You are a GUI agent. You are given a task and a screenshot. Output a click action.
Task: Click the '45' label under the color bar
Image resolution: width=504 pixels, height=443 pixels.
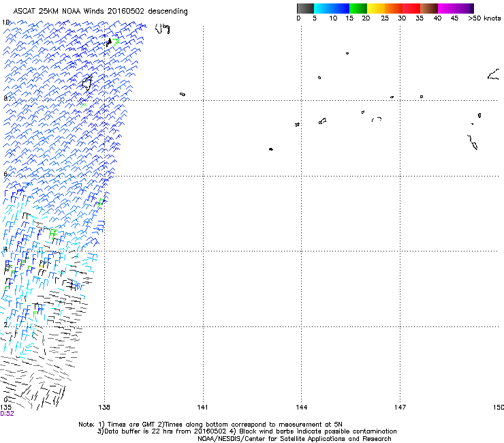pyautogui.click(x=454, y=18)
